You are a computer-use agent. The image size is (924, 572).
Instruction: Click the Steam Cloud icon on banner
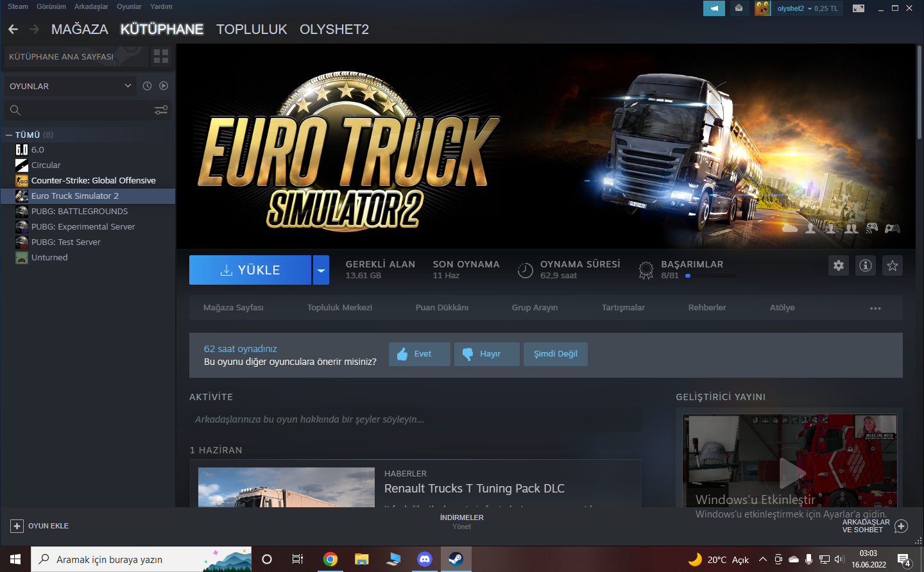pos(791,228)
